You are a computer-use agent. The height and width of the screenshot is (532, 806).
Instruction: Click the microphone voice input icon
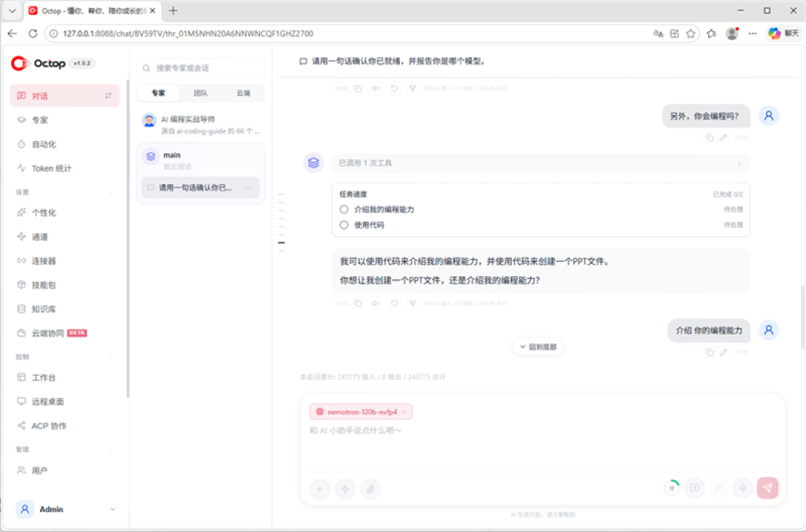743,488
